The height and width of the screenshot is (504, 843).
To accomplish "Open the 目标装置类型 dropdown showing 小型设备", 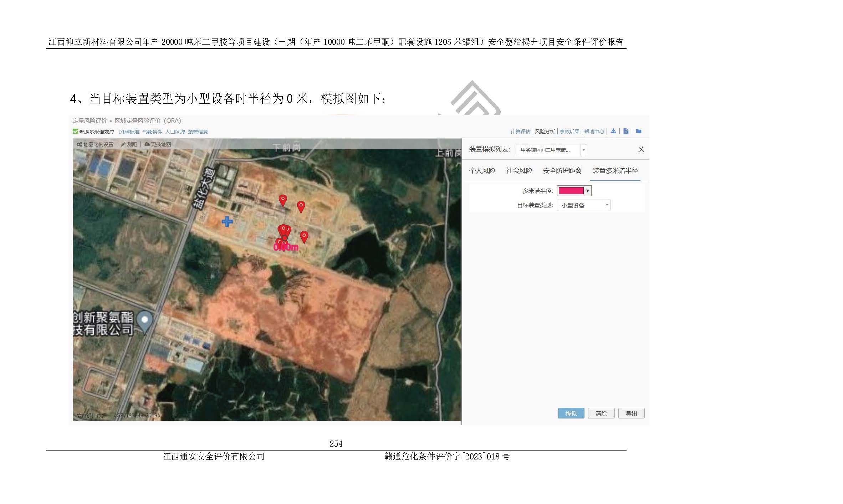I will pyautogui.click(x=584, y=205).
